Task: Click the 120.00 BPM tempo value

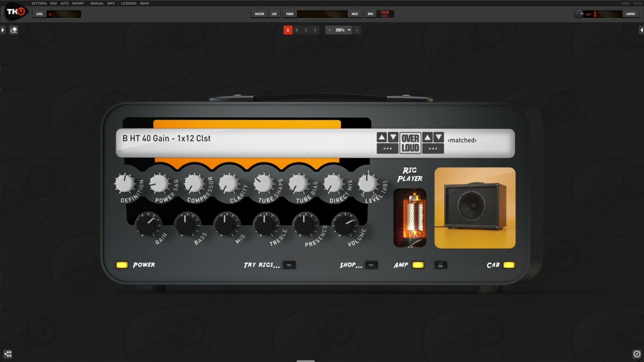Action: point(385,13)
